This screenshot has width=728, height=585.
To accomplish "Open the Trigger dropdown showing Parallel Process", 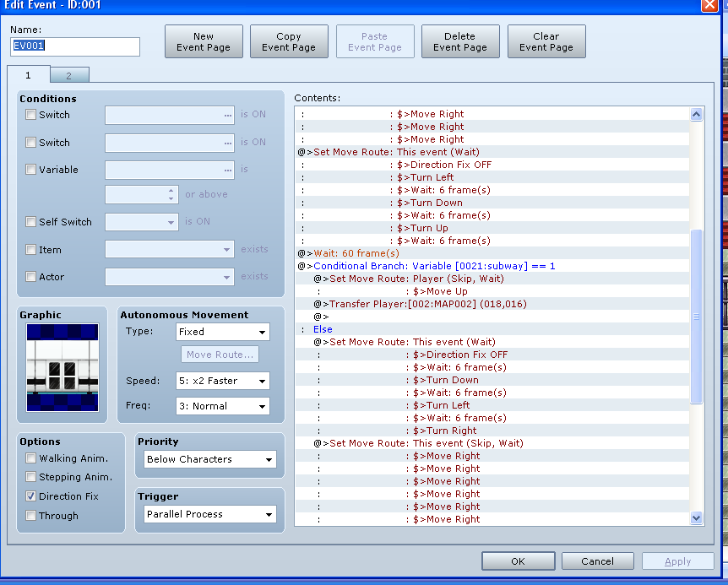I will click(x=209, y=514).
